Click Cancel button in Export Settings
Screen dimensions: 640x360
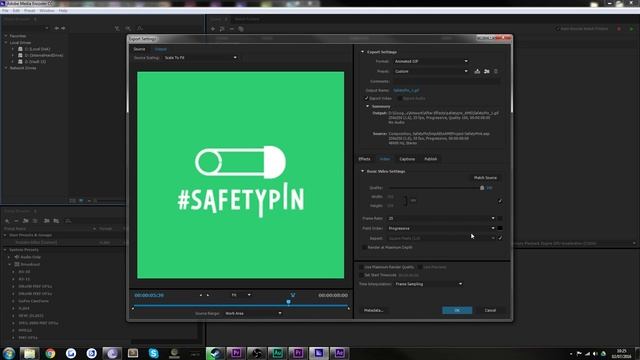click(x=490, y=311)
